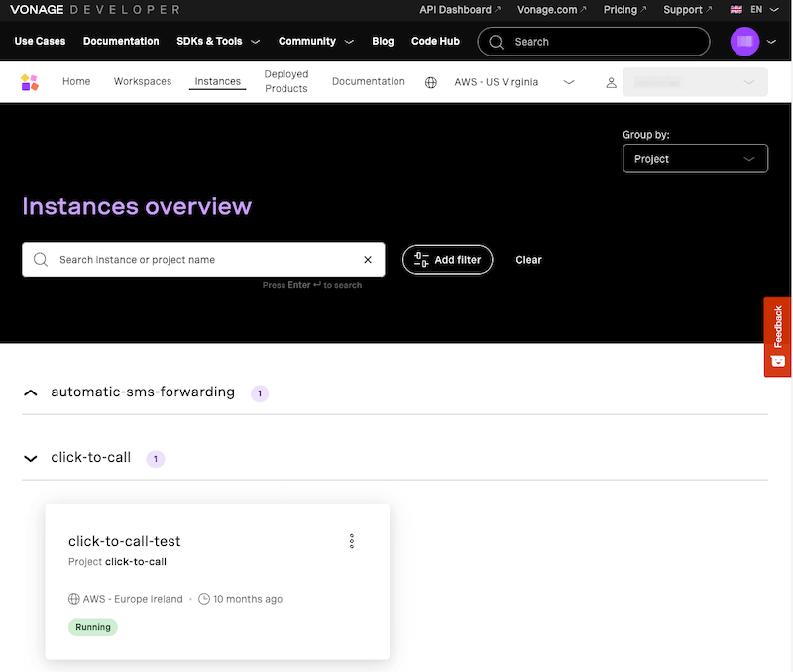Screen dimensions: 793x672
Task: Clear the instance search using the X icon
Action: coord(368,259)
